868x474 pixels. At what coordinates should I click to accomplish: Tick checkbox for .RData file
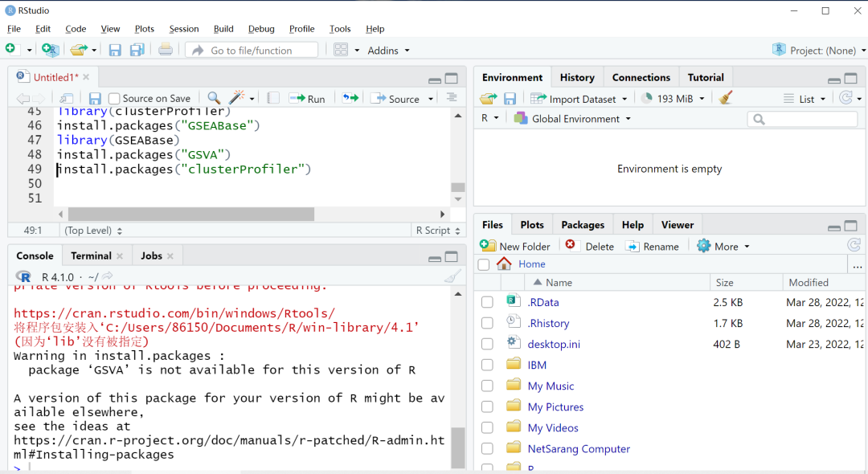(487, 302)
